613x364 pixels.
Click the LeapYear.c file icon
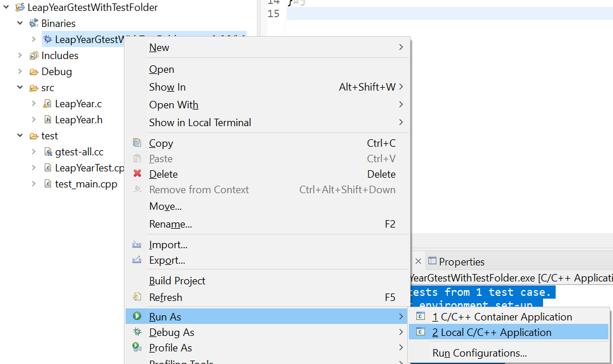(47, 104)
